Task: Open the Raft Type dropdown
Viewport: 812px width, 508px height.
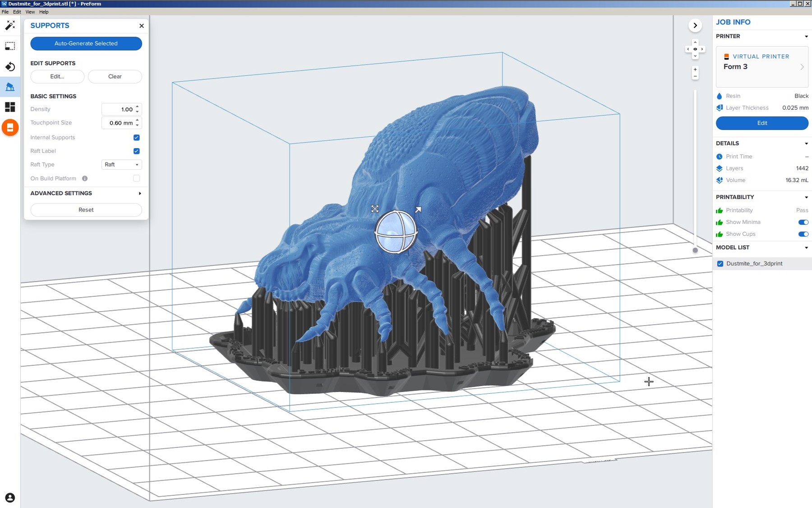Action: (122, 164)
